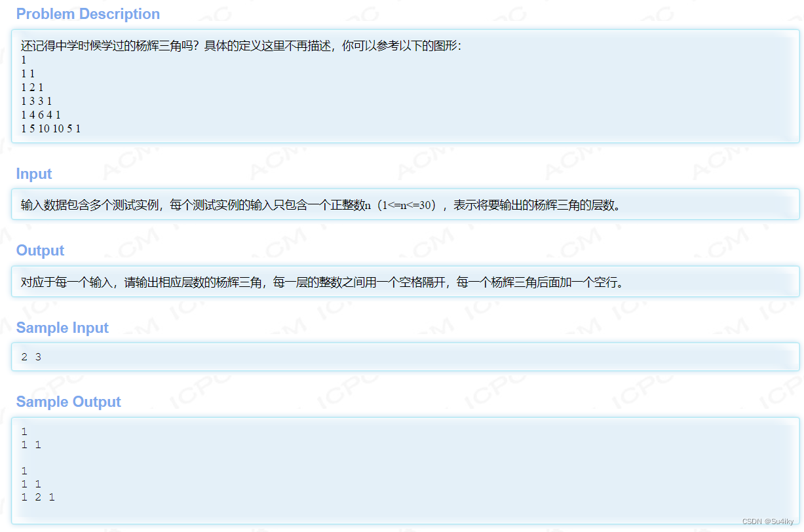
Task: Click the triangle row '1 2 1' in the description
Action: tap(32, 87)
